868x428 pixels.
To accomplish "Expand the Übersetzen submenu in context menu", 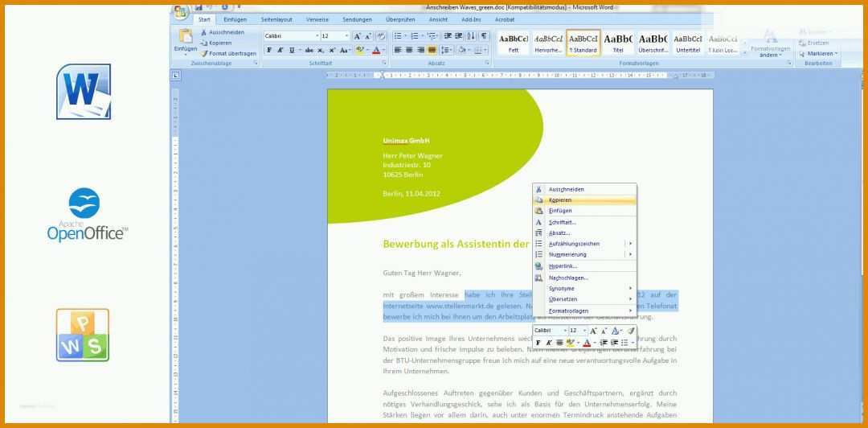I will tap(584, 299).
